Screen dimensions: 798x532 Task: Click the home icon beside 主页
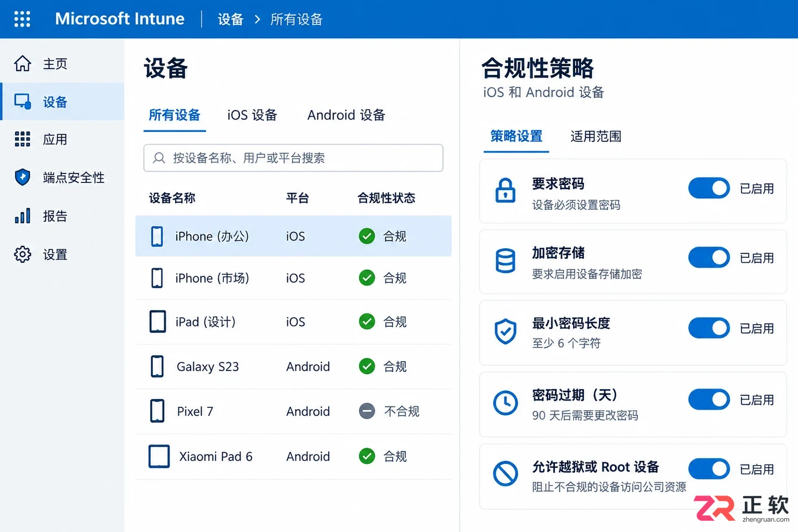(23, 64)
